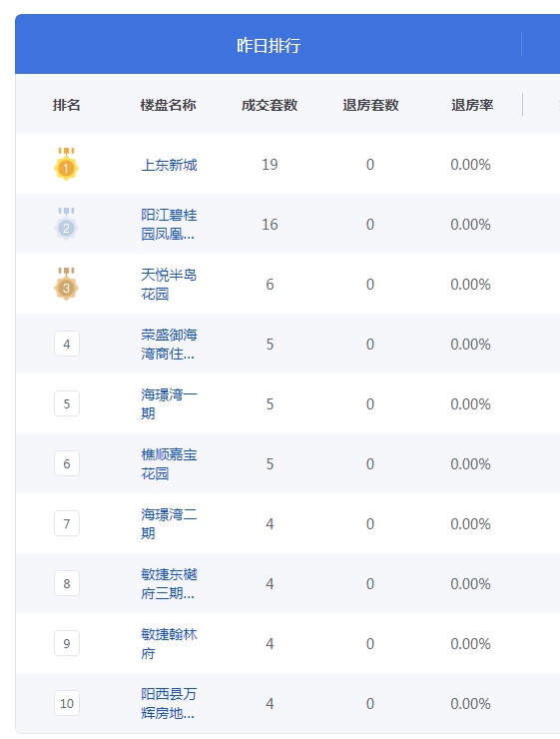
Task: Select the 19 sales count for 上东新城
Action: pos(270,165)
